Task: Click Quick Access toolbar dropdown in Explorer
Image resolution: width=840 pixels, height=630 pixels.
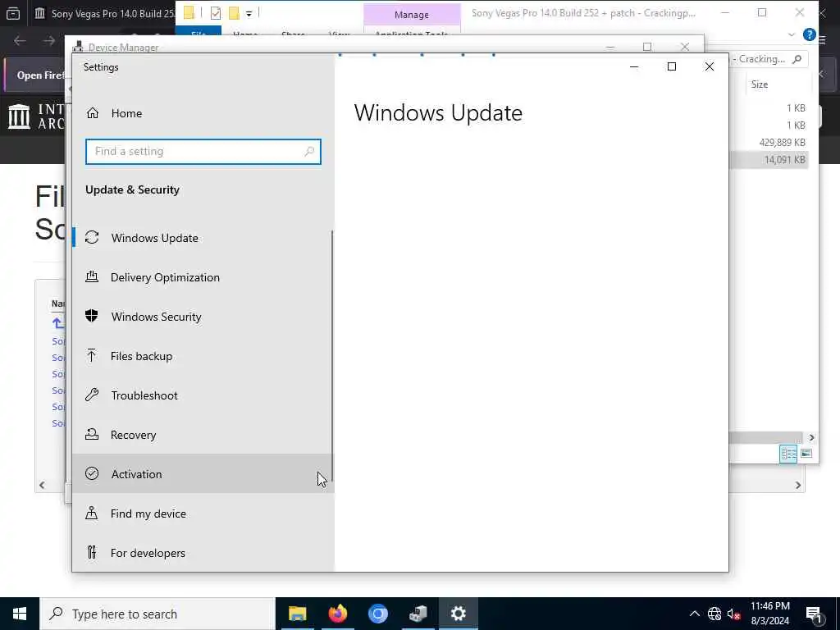Action: coord(249,13)
